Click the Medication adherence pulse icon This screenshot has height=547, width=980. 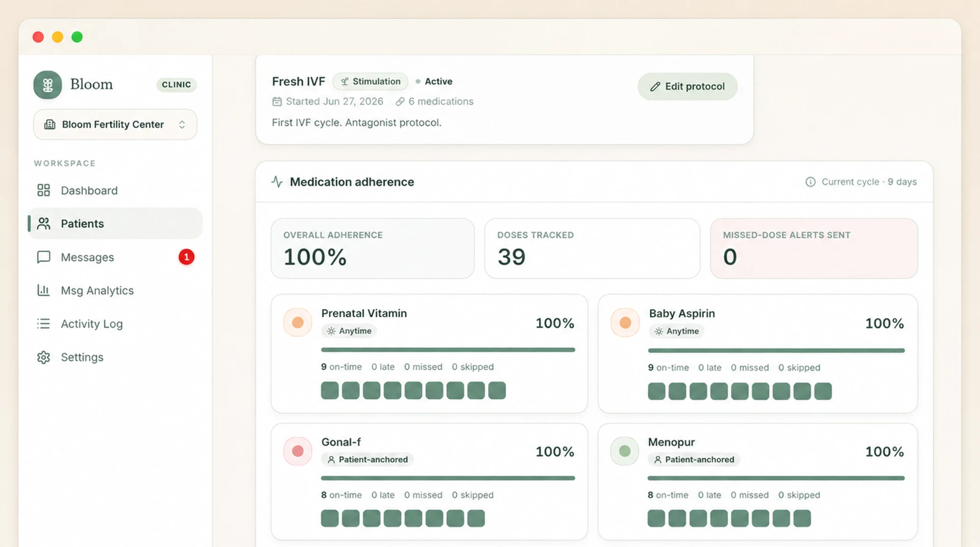277,182
